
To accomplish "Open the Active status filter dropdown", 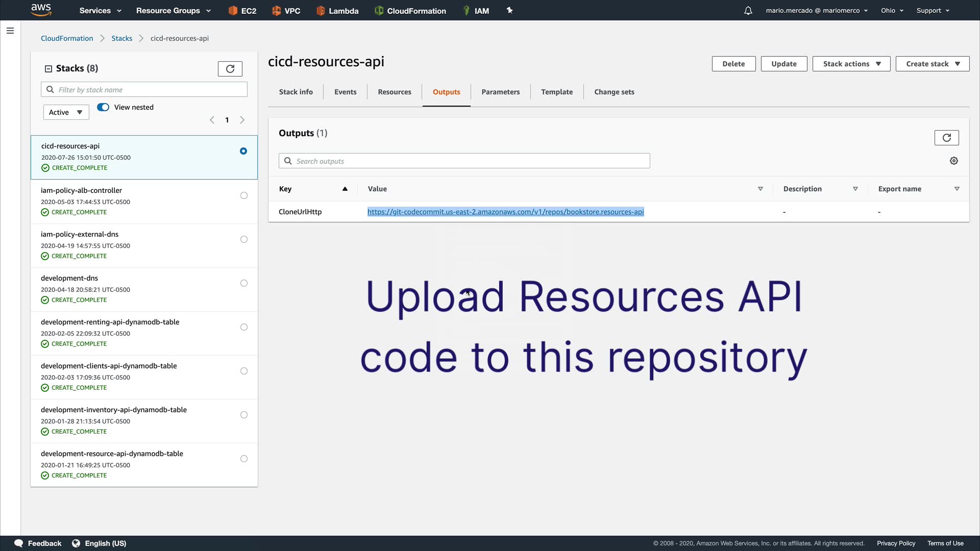I will tap(66, 112).
